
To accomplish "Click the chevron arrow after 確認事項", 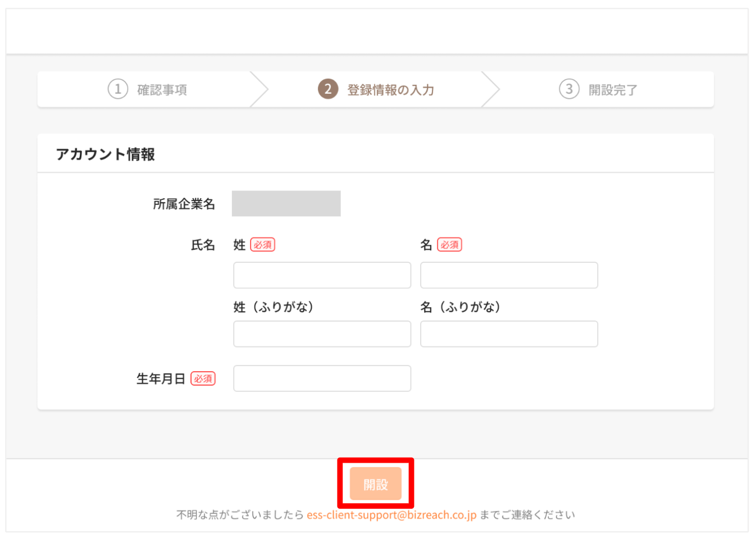I will [x=259, y=89].
